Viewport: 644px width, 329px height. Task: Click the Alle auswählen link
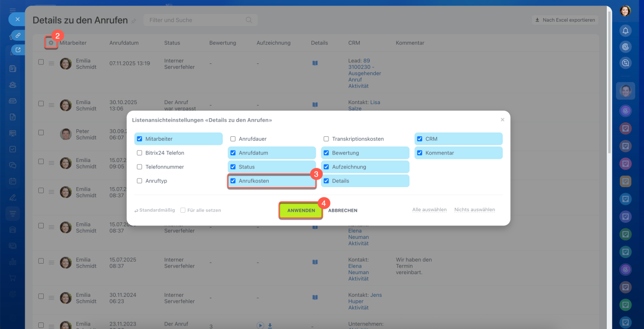pos(429,210)
